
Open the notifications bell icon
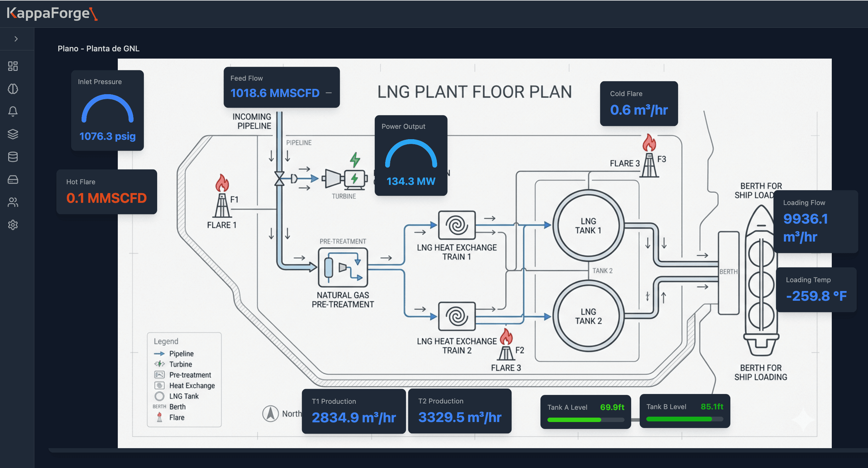[13, 111]
